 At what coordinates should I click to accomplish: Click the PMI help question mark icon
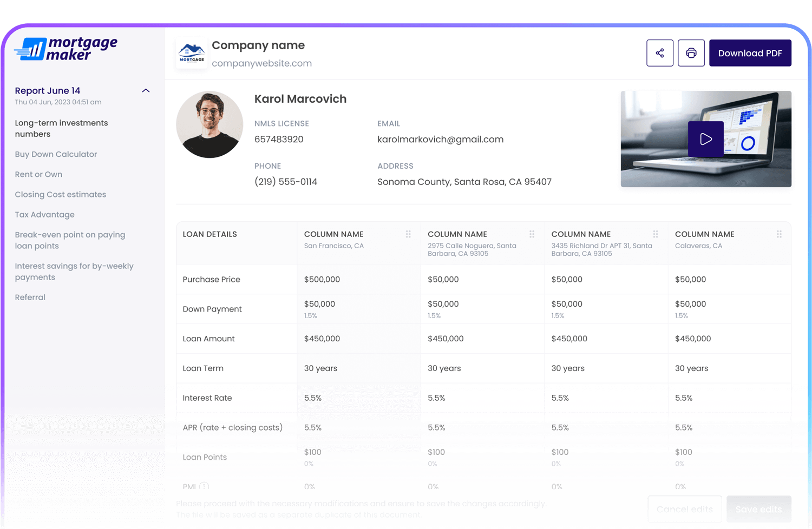click(x=204, y=486)
